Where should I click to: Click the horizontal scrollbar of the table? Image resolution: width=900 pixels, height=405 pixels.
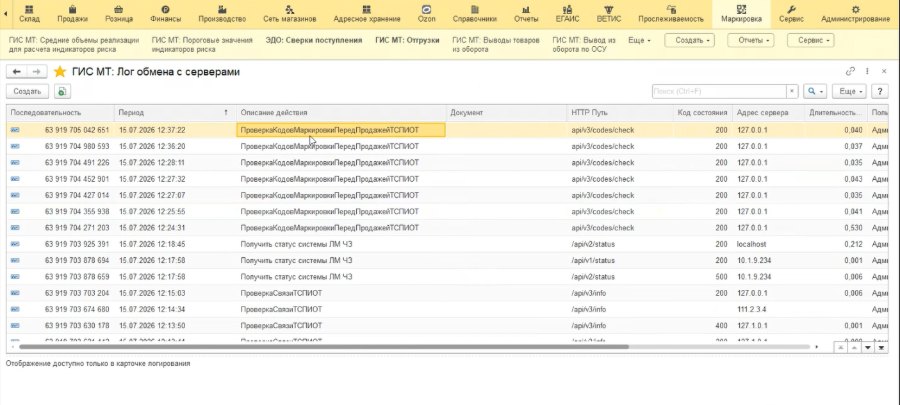[x=324, y=347]
